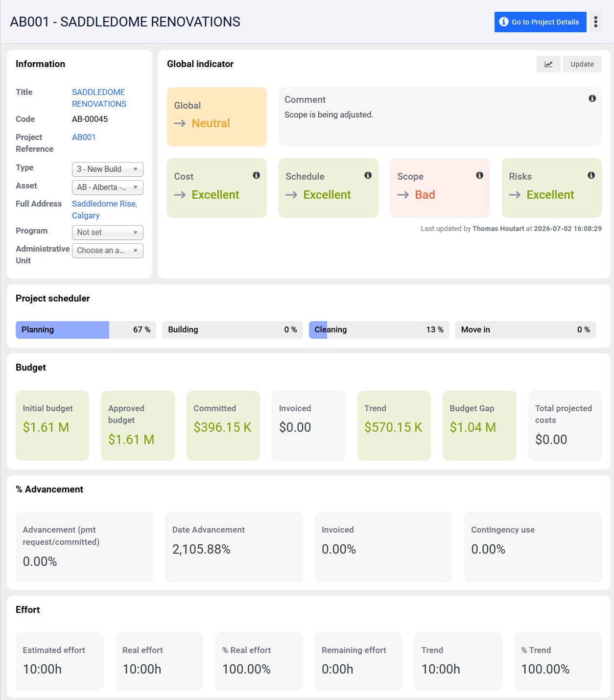Open the Program dropdown

(108, 233)
